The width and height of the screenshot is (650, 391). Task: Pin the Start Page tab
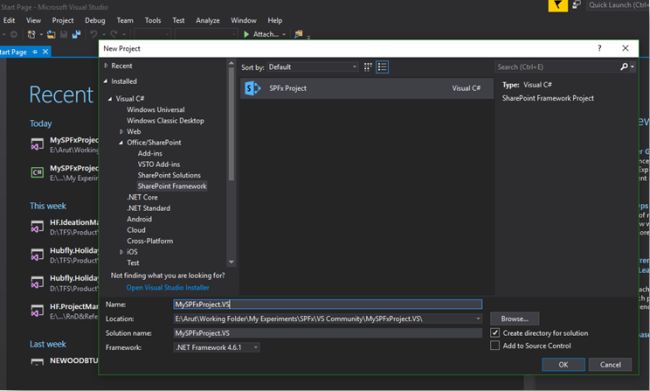[35, 52]
